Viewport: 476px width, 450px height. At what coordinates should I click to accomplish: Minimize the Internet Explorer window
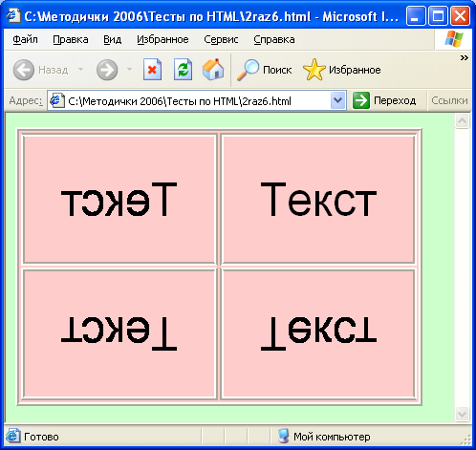[416, 15]
